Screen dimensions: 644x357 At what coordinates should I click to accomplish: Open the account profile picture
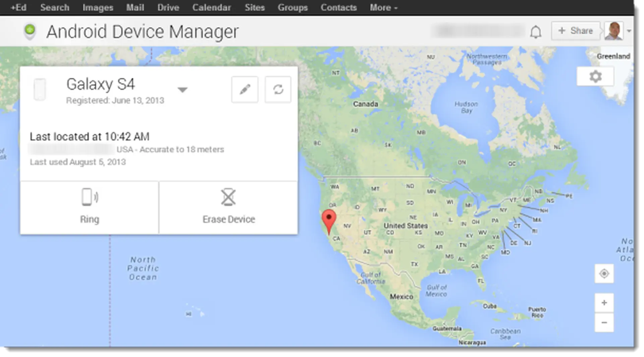point(614,31)
